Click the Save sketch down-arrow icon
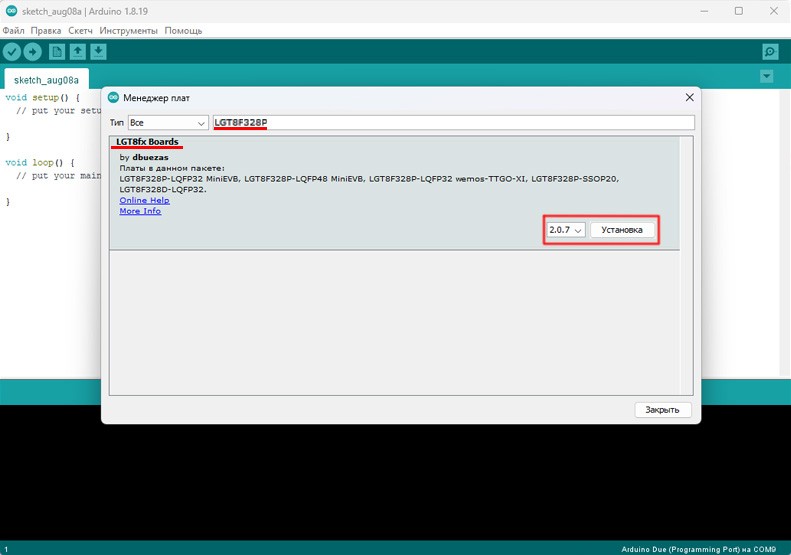Screen dimensions: 791x555 [99, 52]
